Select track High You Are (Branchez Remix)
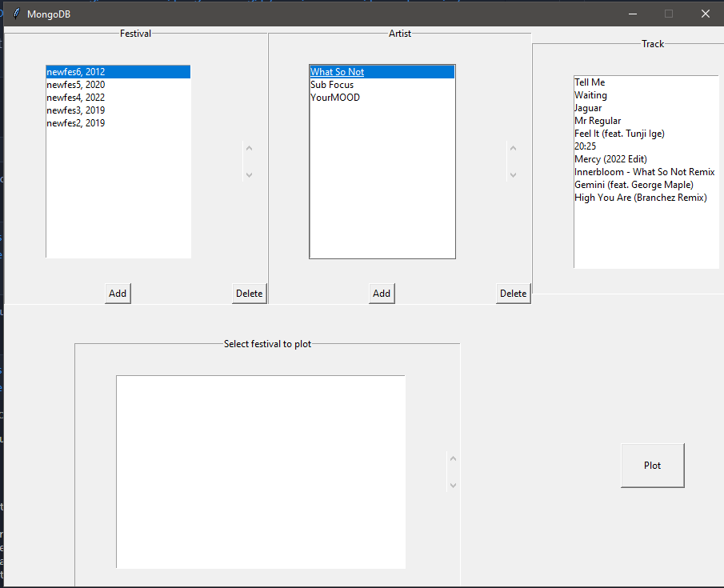This screenshot has height=588, width=724. click(646, 198)
